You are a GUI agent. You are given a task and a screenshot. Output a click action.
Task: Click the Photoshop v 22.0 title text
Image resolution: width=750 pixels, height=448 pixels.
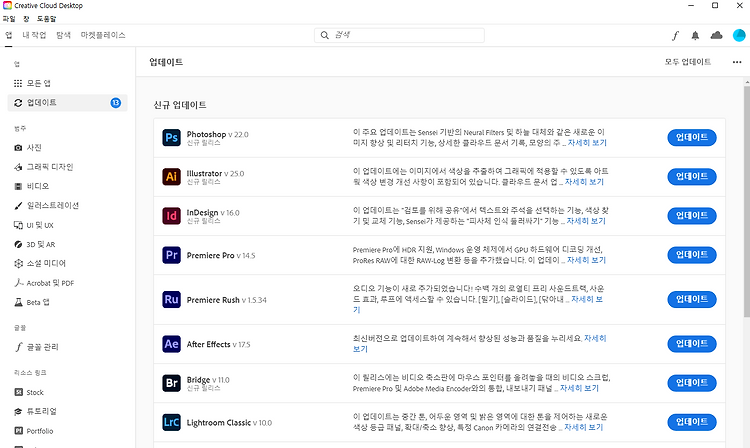(x=218, y=134)
